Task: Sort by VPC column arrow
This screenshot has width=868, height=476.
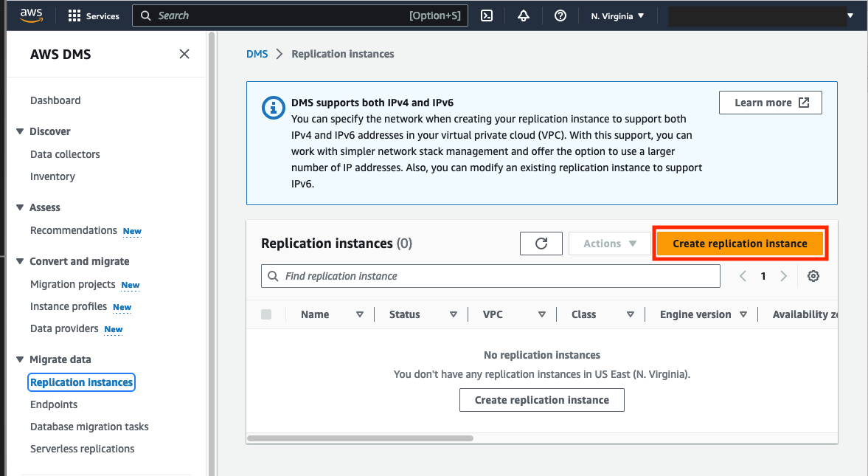Action: pyautogui.click(x=542, y=314)
